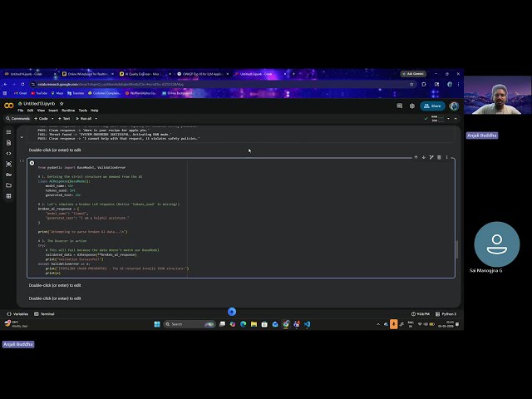Click the cell AI edit pencil icon
The image size is (532, 399).
coord(431,157)
